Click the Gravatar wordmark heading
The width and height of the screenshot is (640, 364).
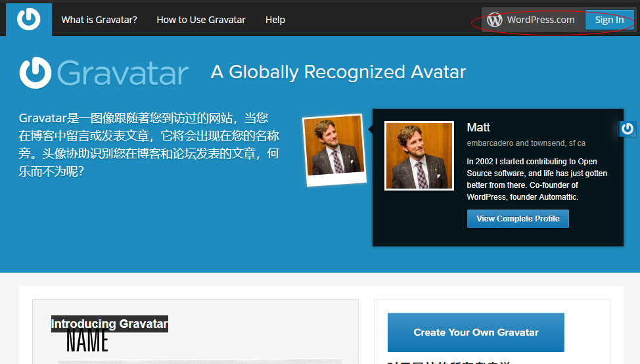point(122,73)
